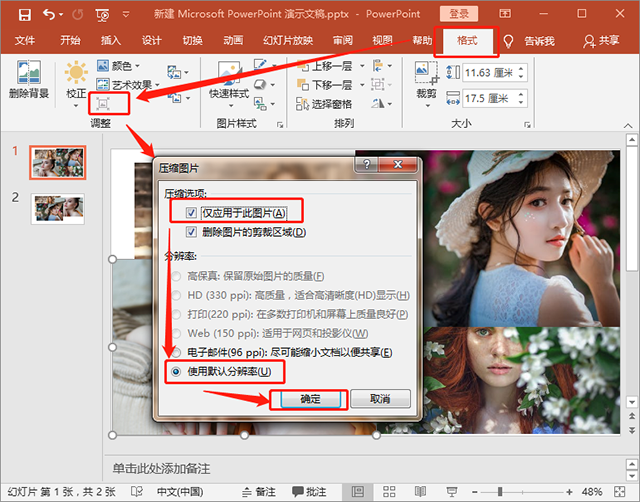Switch to Normal view icon
The image size is (640, 502).
[358, 491]
